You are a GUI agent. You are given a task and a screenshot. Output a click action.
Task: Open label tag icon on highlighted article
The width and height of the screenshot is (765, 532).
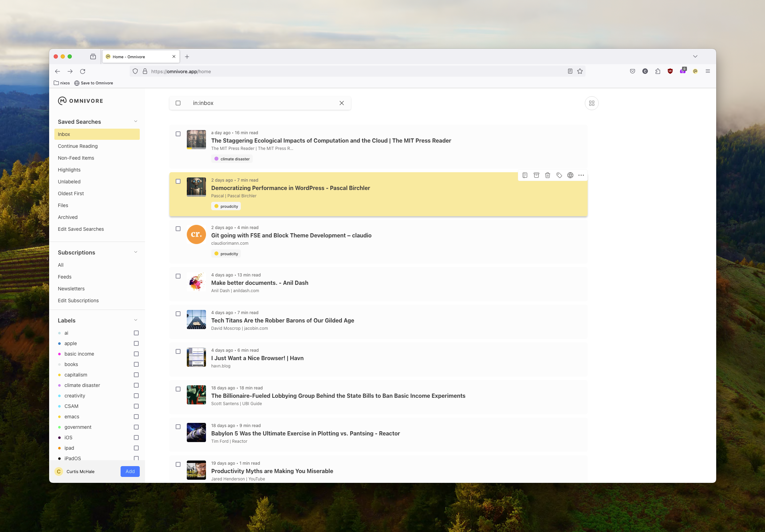tap(559, 175)
